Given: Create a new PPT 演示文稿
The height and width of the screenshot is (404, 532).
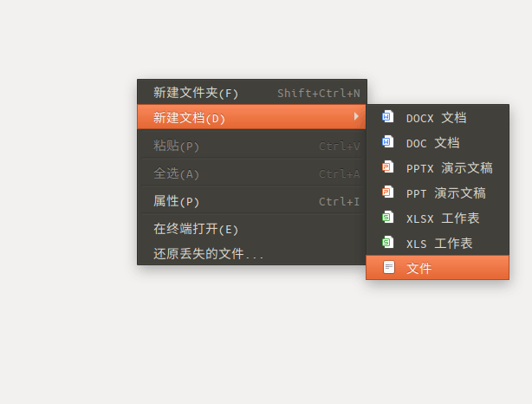Looking at the screenshot, I should click(x=438, y=192).
